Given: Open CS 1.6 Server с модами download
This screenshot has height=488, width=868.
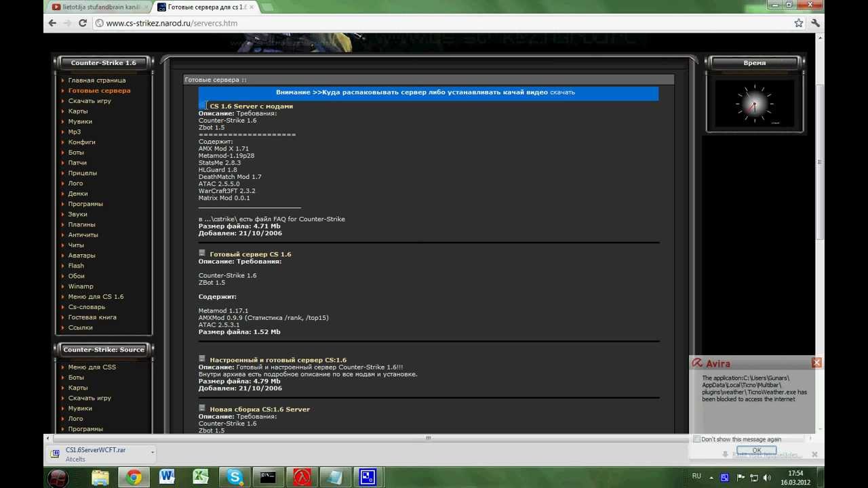Looking at the screenshot, I should coord(251,106).
